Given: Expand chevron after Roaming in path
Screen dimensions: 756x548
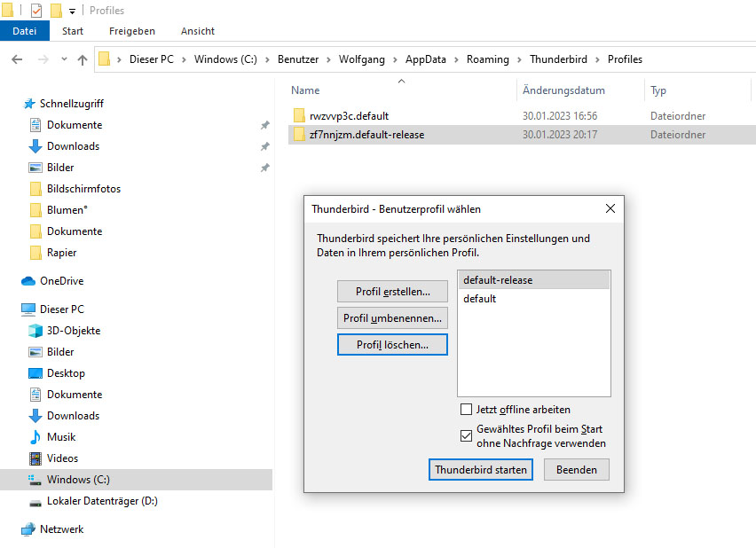Looking at the screenshot, I should coord(519,59).
